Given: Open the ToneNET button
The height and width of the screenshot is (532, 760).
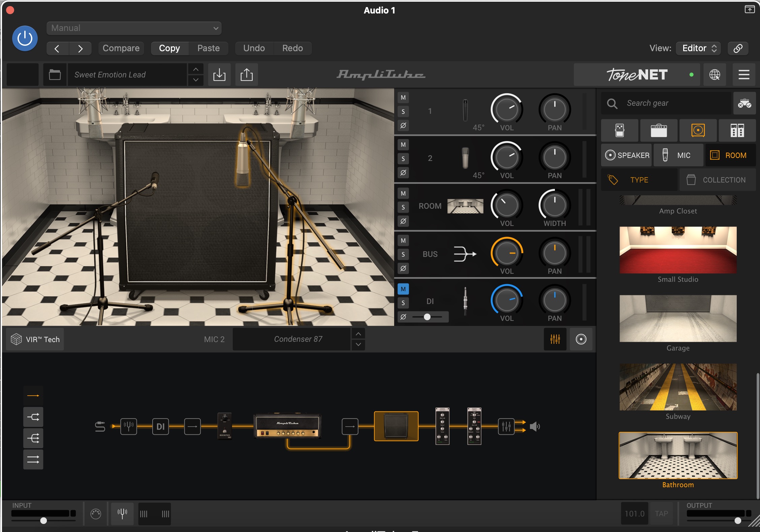Looking at the screenshot, I should (x=637, y=74).
